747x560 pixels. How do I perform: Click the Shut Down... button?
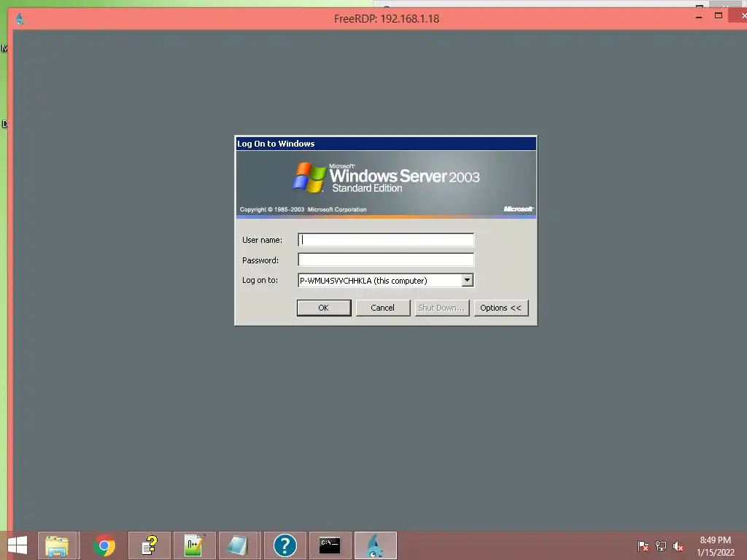click(x=441, y=308)
